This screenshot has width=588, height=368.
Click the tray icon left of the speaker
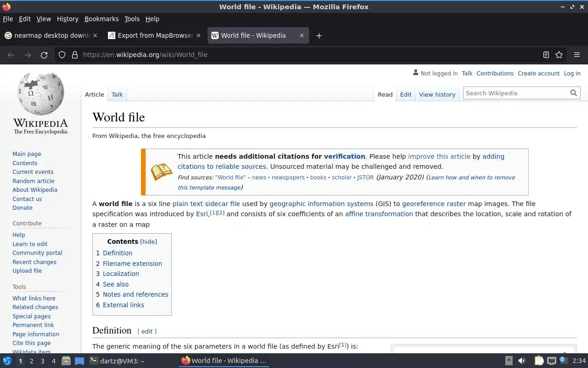(x=509, y=361)
